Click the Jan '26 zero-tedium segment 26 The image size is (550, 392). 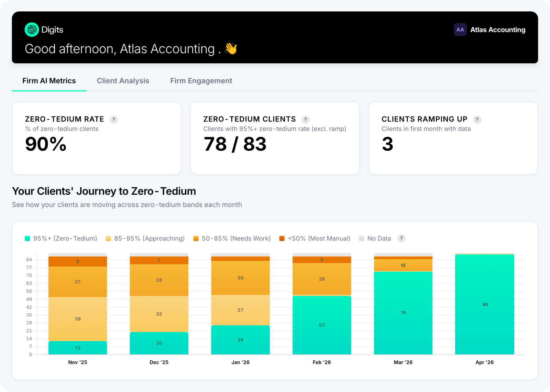coord(240,340)
